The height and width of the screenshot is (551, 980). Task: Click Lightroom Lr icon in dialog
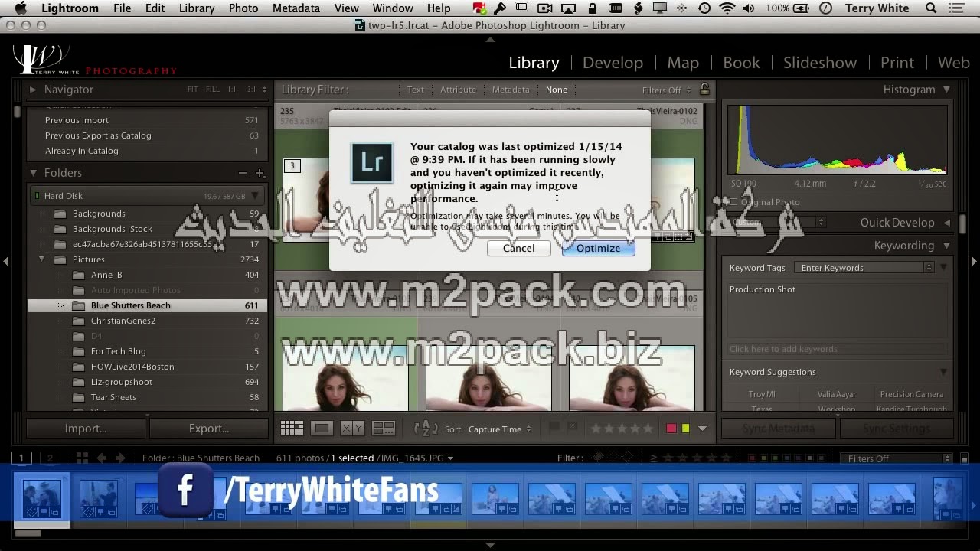click(372, 162)
